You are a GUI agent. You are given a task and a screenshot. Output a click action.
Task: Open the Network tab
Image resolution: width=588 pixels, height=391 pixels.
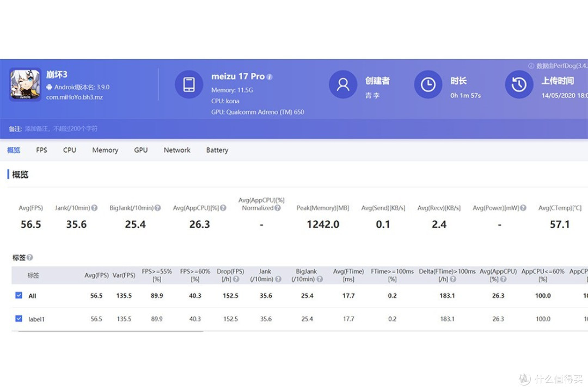177,150
